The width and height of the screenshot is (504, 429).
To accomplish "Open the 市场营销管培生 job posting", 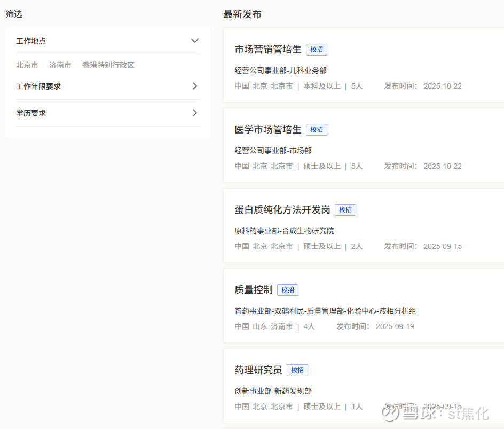I will click(268, 50).
